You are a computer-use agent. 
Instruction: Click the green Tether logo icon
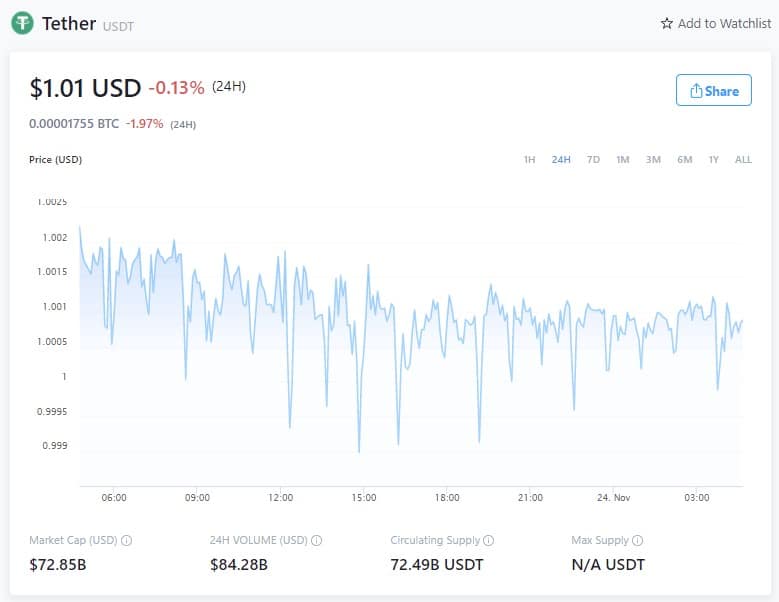click(22, 23)
